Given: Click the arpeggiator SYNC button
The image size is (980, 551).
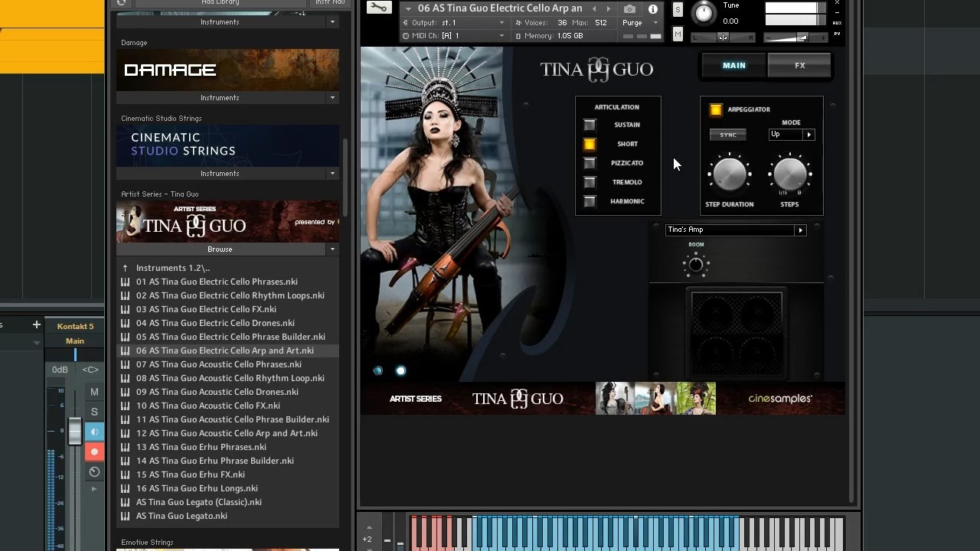Looking at the screenshot, I should [x=728, y=135].
